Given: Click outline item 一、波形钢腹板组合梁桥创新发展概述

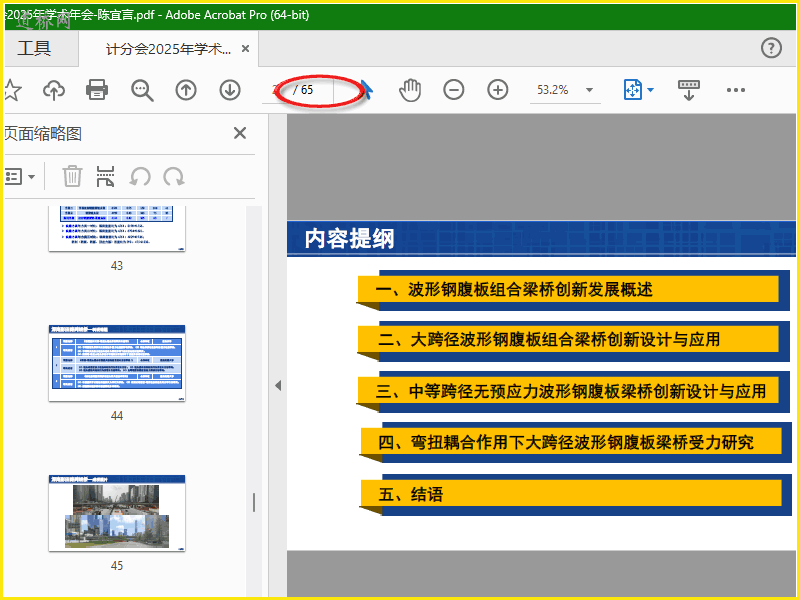Looking at the screenshot, I should point(514,289).
